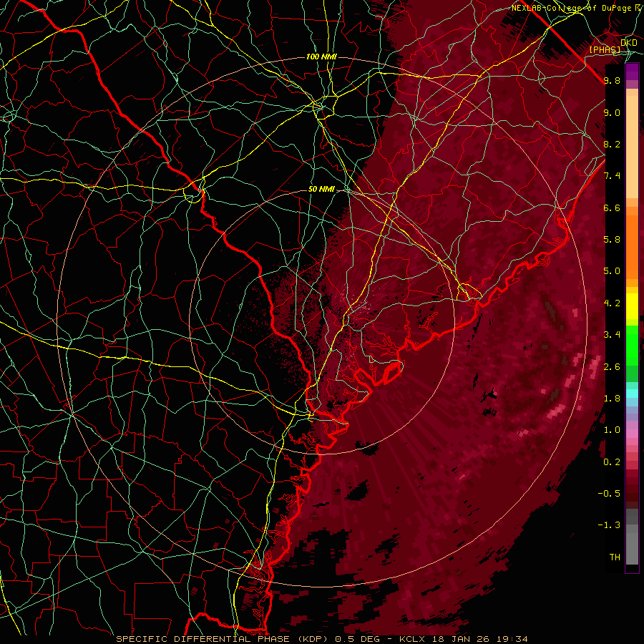This screenshot has width=644, height=644.
Task: Click the -1.3 legend value
Action: coord(609,525)
